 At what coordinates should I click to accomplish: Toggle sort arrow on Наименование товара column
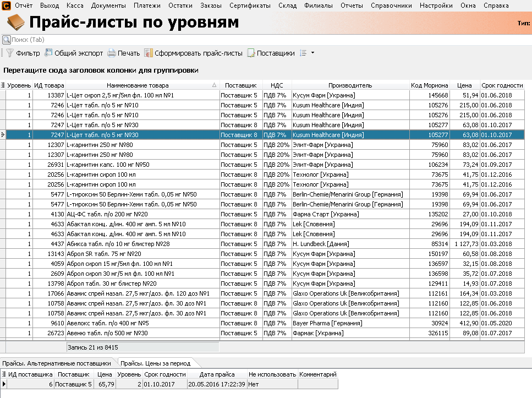214,85
